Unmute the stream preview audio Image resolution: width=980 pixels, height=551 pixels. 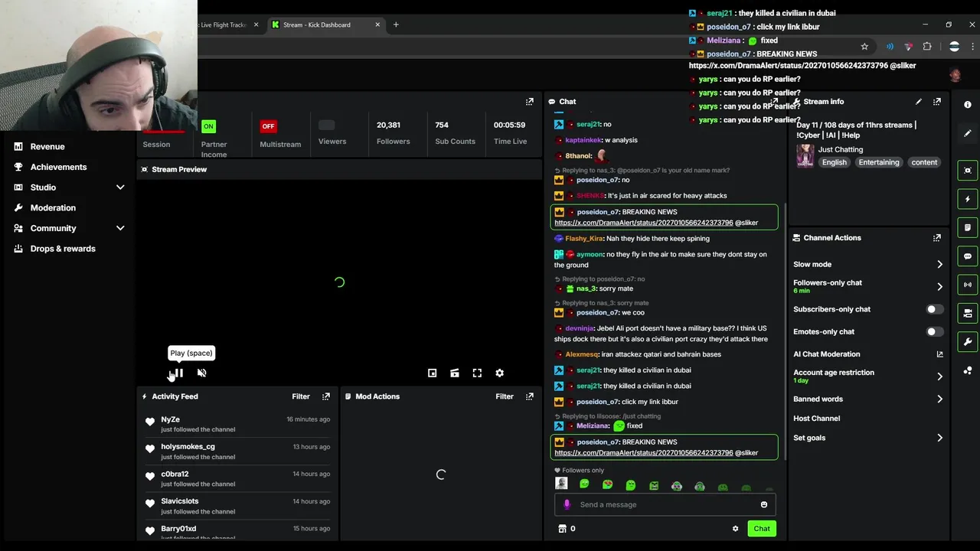pyautogui.click(x=201, y=373)
